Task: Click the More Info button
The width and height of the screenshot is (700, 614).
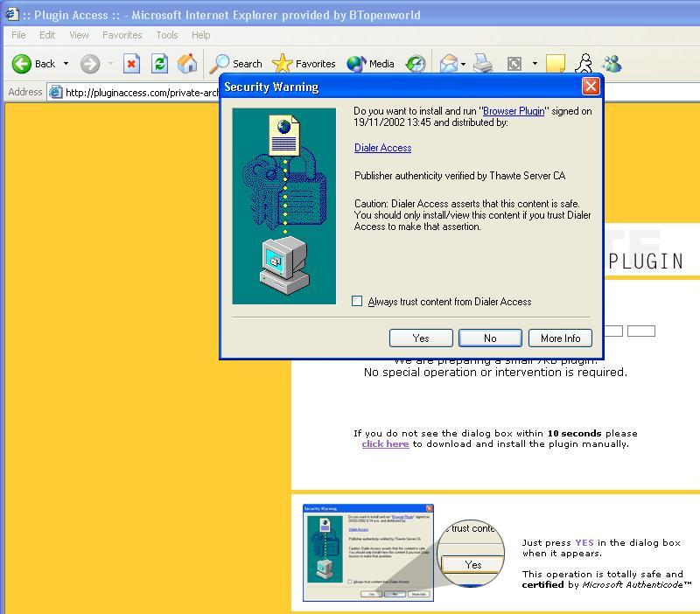Action: (x=560, y=338)
